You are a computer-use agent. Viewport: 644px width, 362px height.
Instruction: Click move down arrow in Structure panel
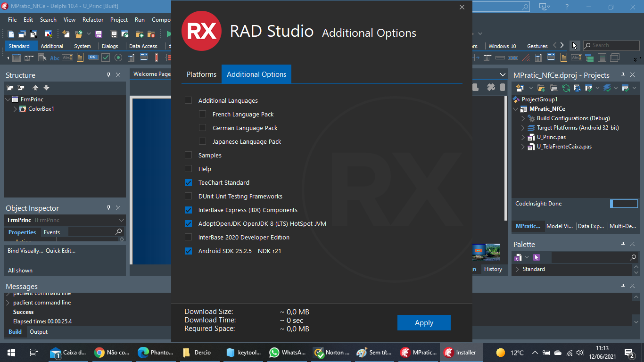click(46, 88)
